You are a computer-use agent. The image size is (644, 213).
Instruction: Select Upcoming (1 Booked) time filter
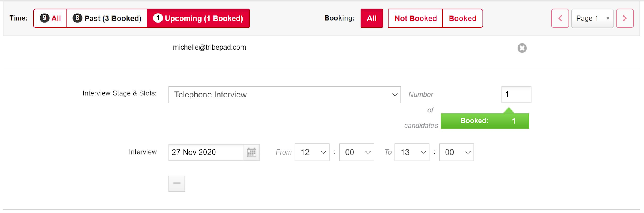pyautogui.click(x=198, y=19)
